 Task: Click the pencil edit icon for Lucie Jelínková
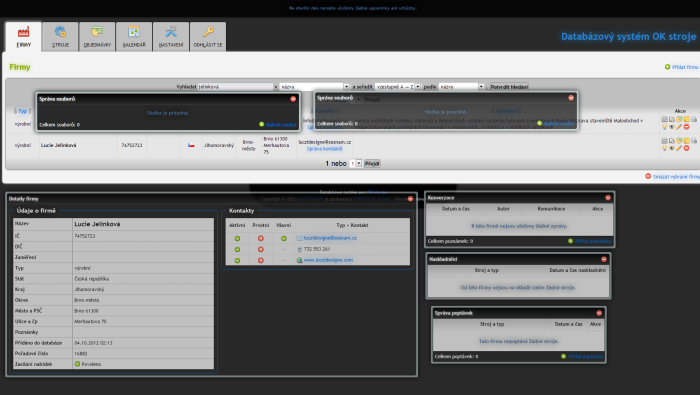click(x=679, y=148)
